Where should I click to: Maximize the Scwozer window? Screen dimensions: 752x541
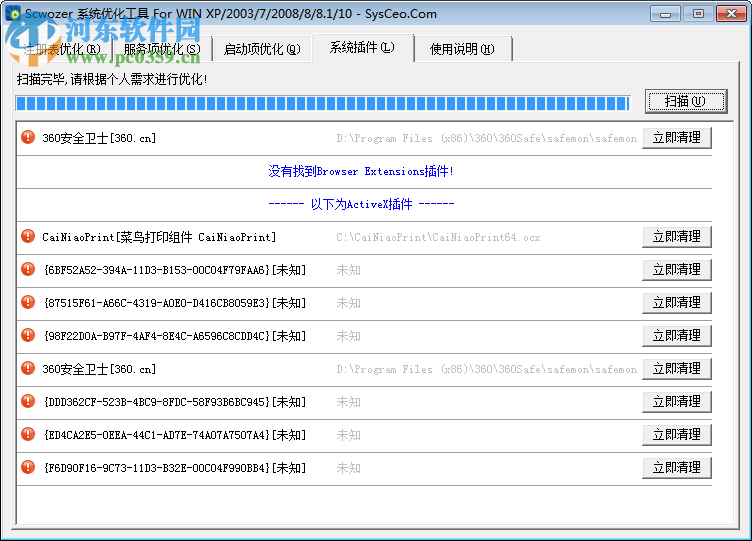point(698,14)
